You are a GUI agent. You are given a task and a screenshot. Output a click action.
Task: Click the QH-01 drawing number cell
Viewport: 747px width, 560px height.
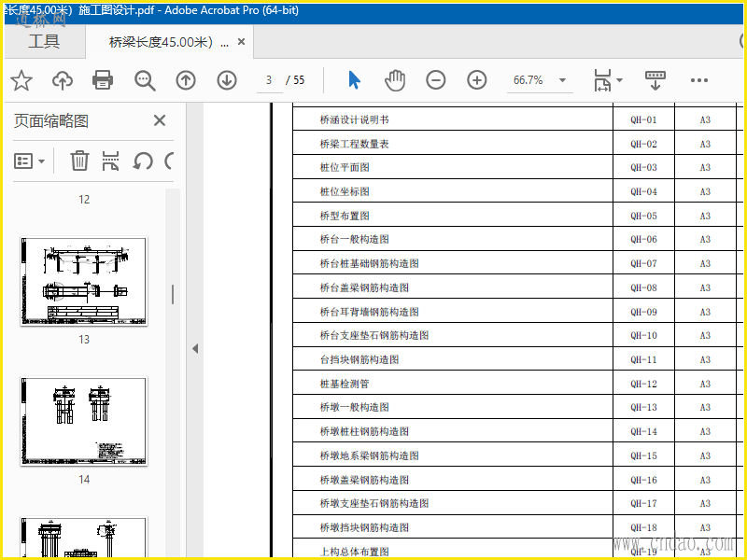643,120
